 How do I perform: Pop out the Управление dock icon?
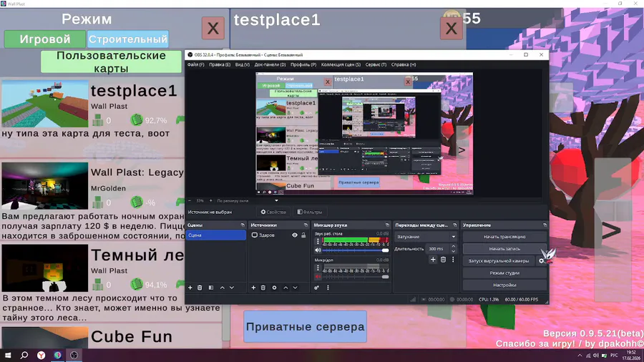pos(545,225)
